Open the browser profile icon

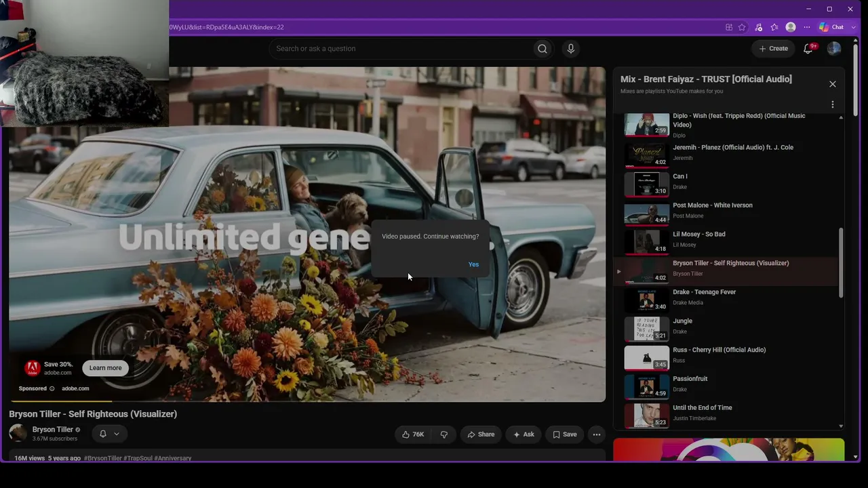pos(791,27)
